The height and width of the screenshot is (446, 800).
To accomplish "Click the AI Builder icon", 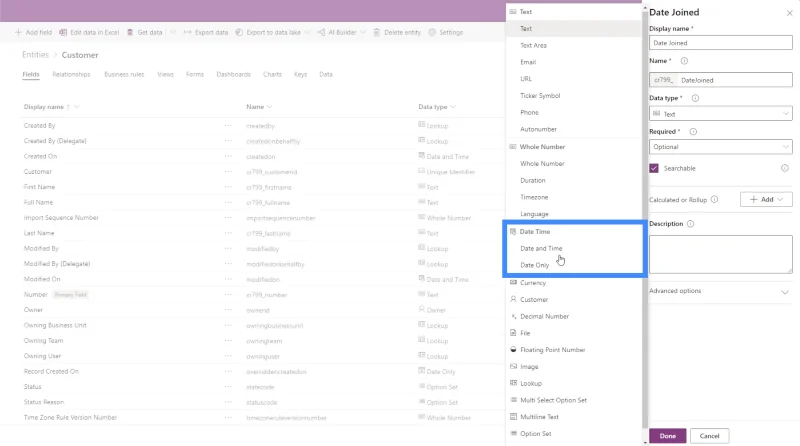I will click(x=321, y=32).
